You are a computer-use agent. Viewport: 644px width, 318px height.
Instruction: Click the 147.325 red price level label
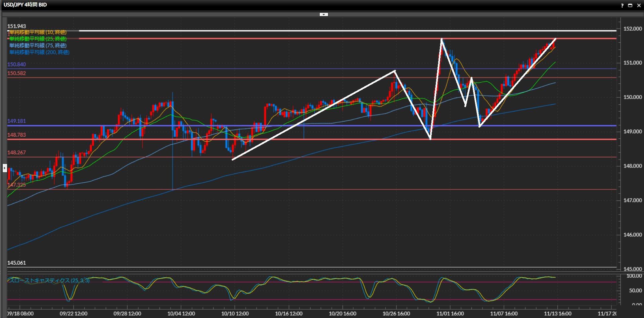tap(16, 185)
